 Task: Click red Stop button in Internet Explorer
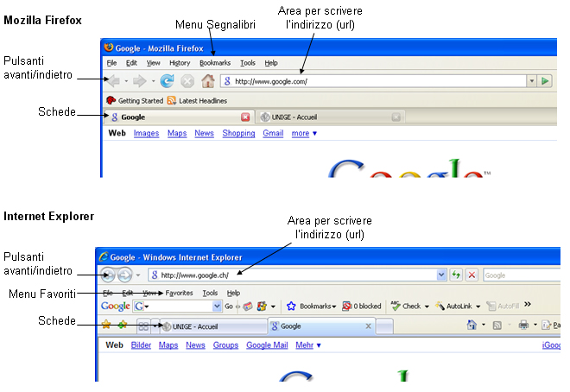pyautogui.click(x=472, y=275)
